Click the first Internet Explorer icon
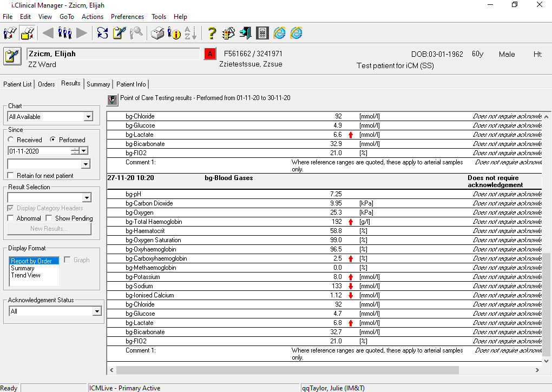Image resolution: width=552 pixels, height=392 pixels. 279,33
